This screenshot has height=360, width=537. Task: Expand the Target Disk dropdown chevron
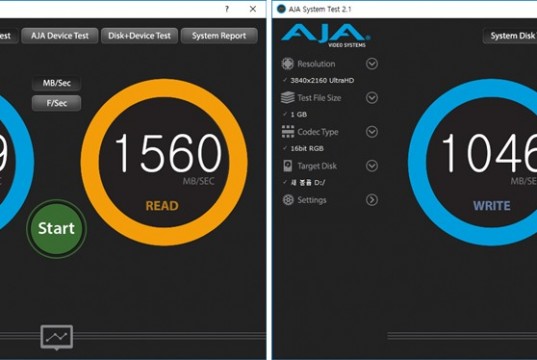tap(372, 166)
